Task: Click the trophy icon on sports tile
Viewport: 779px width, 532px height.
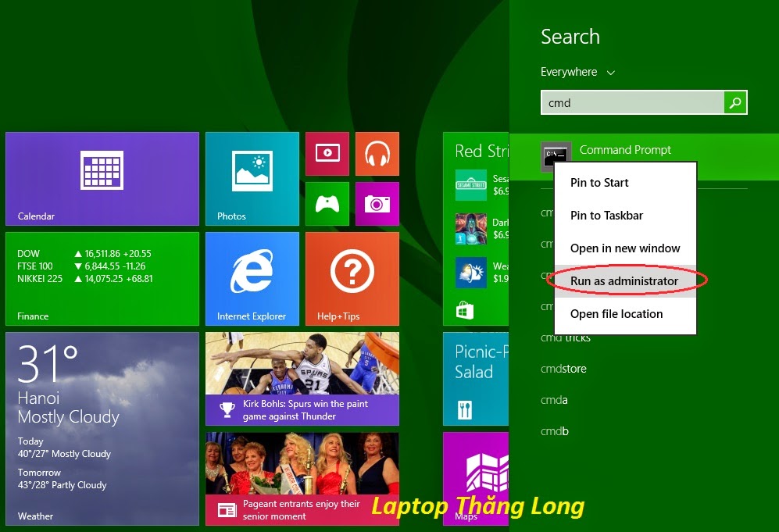Action: pos(227,410)
